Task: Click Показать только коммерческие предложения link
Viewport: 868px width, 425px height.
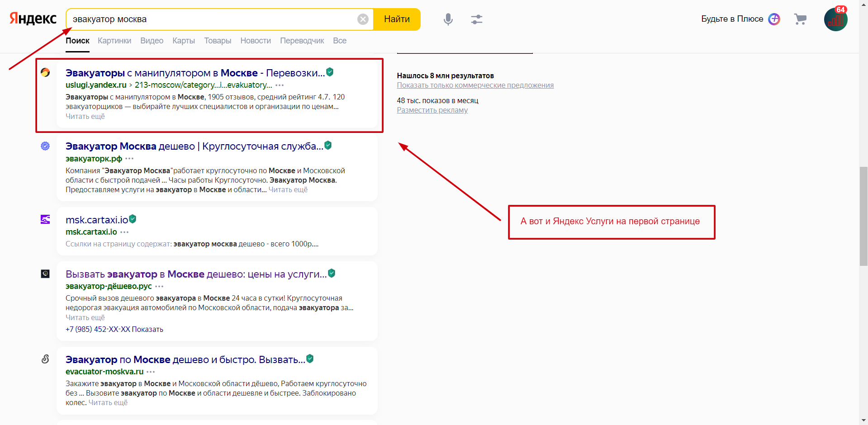Action: click(475, 85)
